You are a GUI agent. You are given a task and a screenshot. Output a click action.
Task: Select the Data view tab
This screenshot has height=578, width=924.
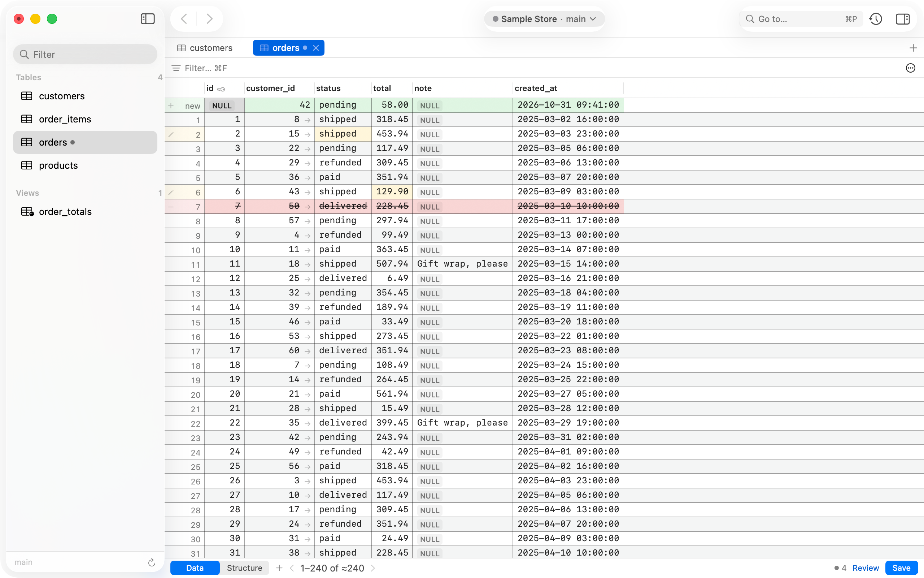point(195,568)
